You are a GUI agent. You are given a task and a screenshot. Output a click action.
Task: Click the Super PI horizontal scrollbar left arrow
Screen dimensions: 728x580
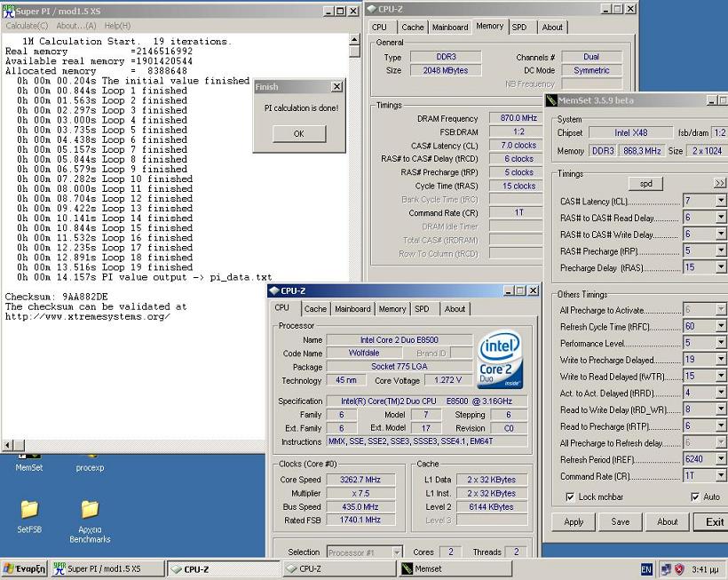coord(7,445)
